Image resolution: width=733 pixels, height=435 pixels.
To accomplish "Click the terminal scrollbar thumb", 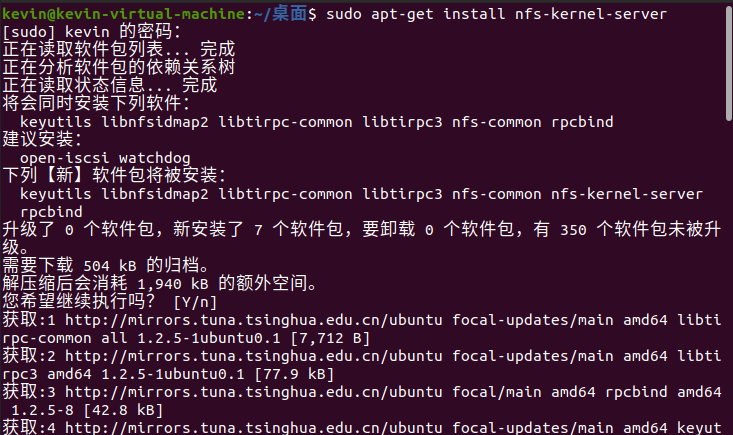I will (729, 63).
